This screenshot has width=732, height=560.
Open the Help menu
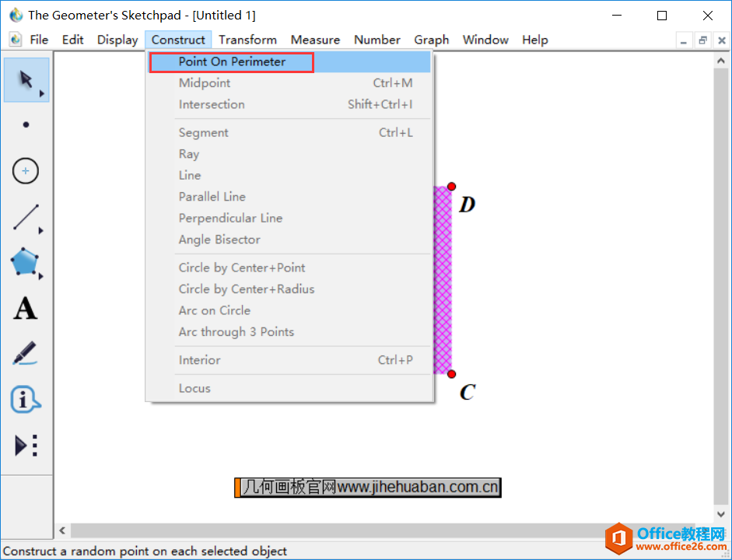click(534, 40)
